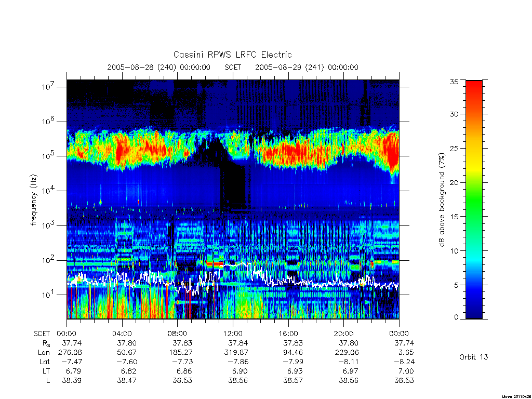The width and height of the screenshot is (532, 399).
Task: Click the 10^4 frequency tick label
Action: click(49, 190)
